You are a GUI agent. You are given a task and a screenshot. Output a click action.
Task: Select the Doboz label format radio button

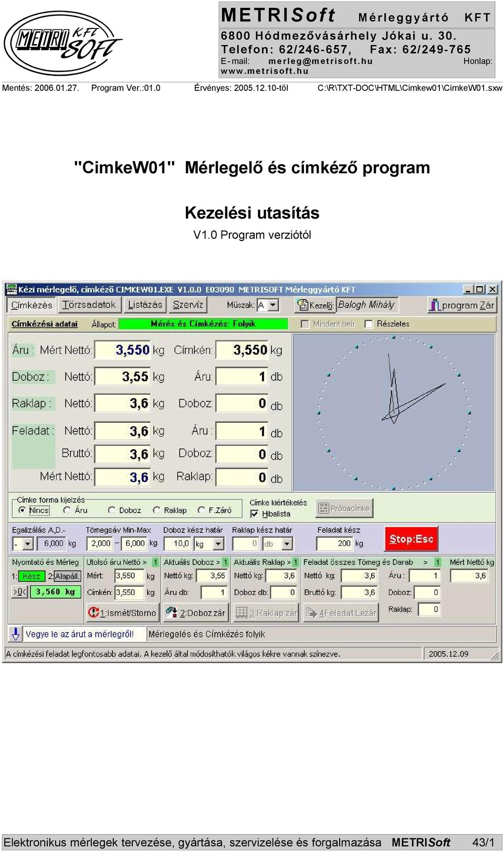point(111,510)
